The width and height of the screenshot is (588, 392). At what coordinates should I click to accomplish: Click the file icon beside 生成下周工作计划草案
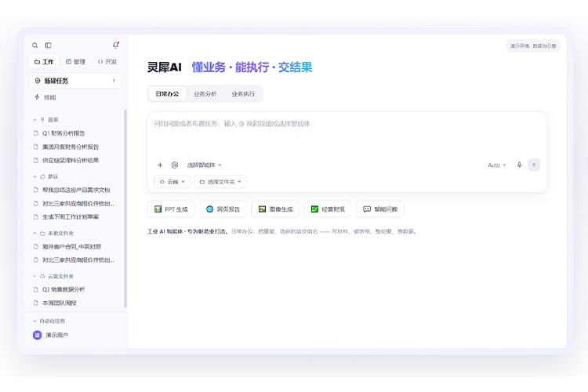[36, 217]
